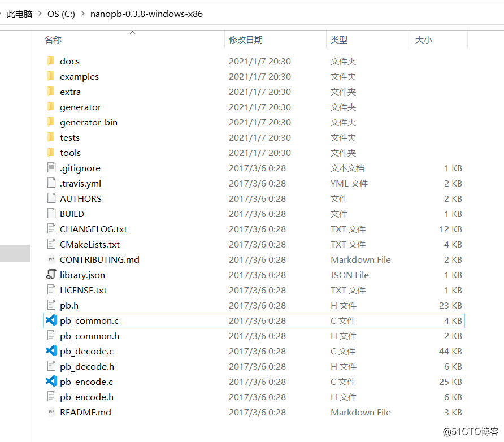The height and width of the screenshot is (442, 504).
Task: Select the generator-bin folder name
Action: (x=89, y=123)
